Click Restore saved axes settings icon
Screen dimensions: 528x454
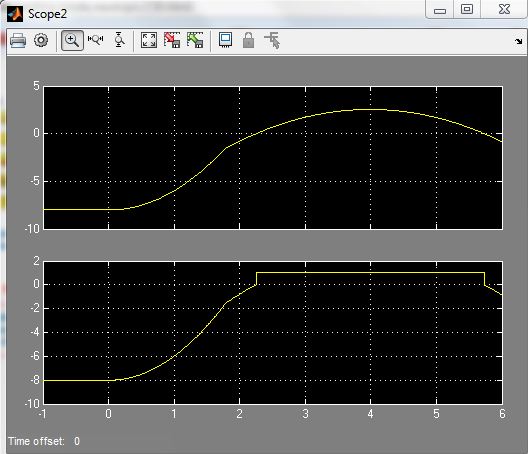click(195, 40)
